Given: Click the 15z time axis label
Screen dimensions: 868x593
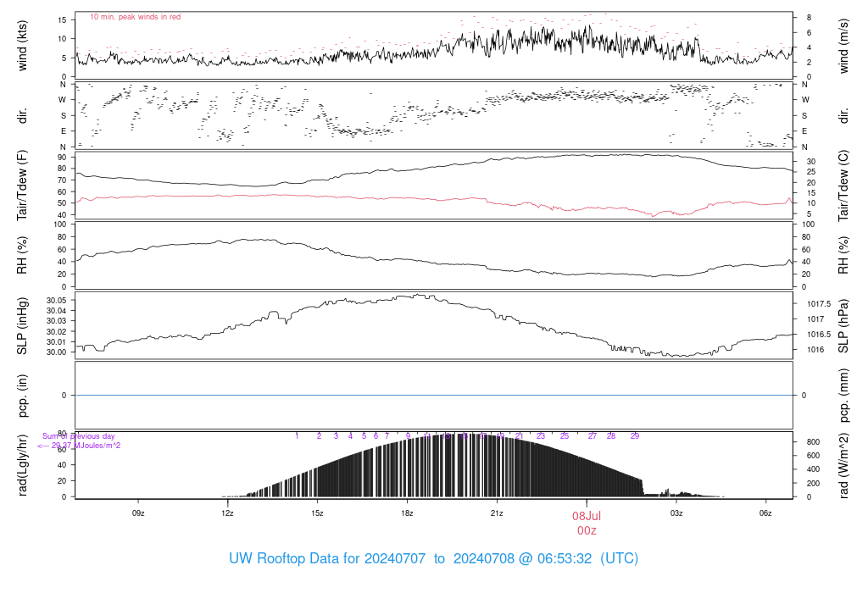Looking at the screenshot, I should (x=317, y=513).
